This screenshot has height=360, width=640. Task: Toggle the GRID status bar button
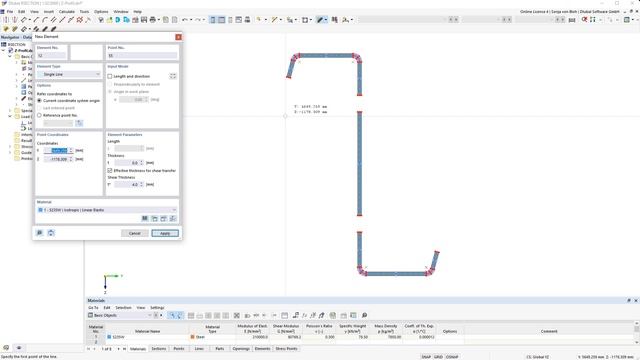pyautogui.click(x=438, y=357)
